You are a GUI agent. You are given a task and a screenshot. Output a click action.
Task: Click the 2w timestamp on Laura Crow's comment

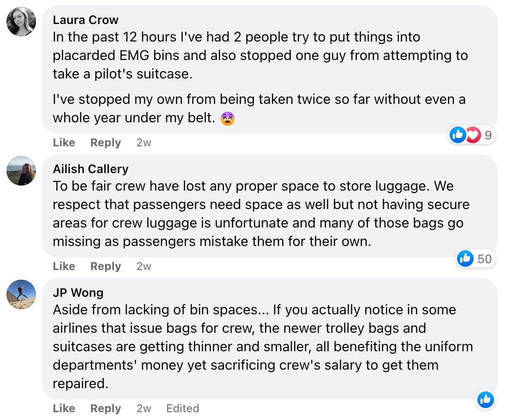(x=143, y=143)
